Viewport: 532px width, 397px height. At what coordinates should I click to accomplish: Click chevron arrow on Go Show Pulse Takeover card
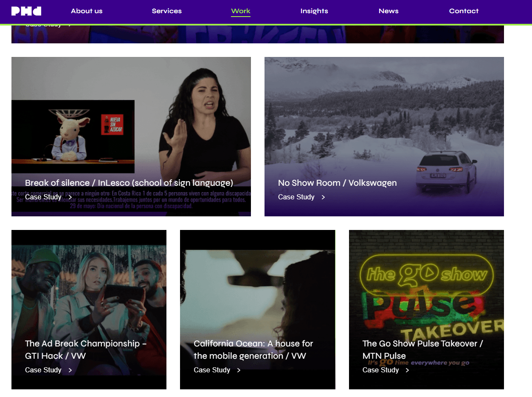[407, 370]
